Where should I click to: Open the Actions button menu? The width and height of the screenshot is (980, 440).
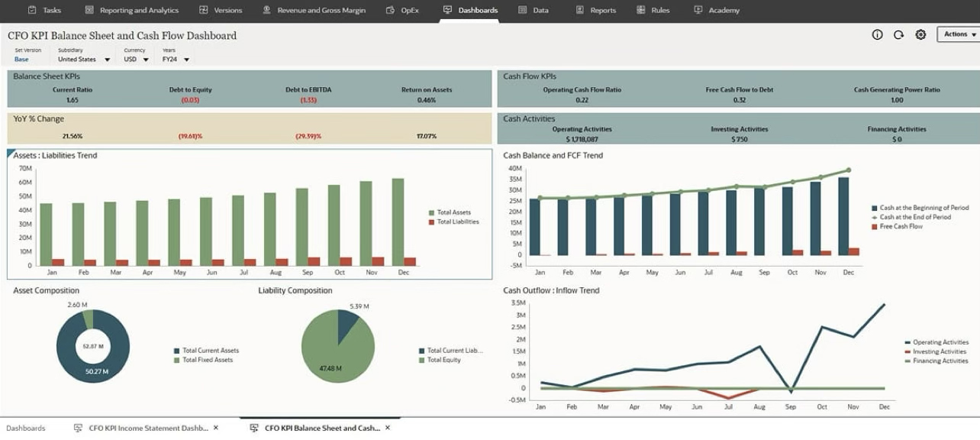point(959,34)
